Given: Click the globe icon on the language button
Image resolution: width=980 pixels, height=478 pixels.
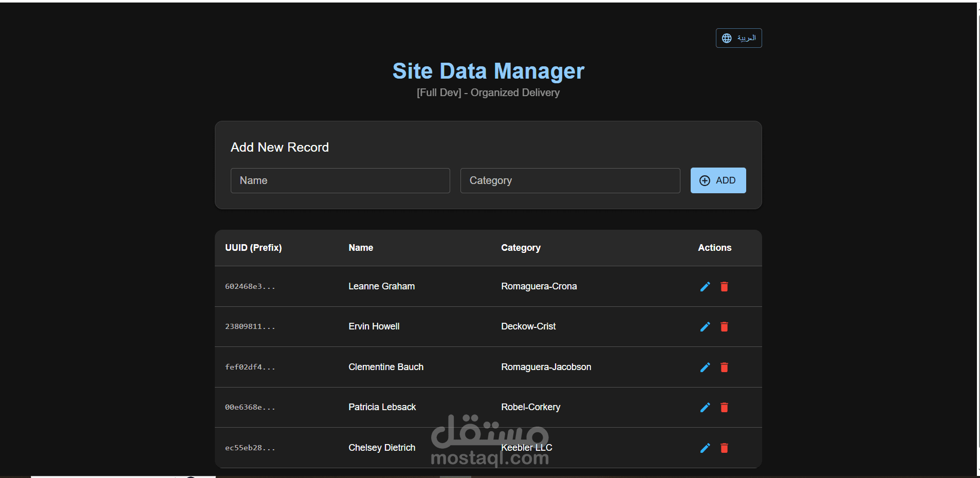Looking at the screenshot, I should pos(727,38).
